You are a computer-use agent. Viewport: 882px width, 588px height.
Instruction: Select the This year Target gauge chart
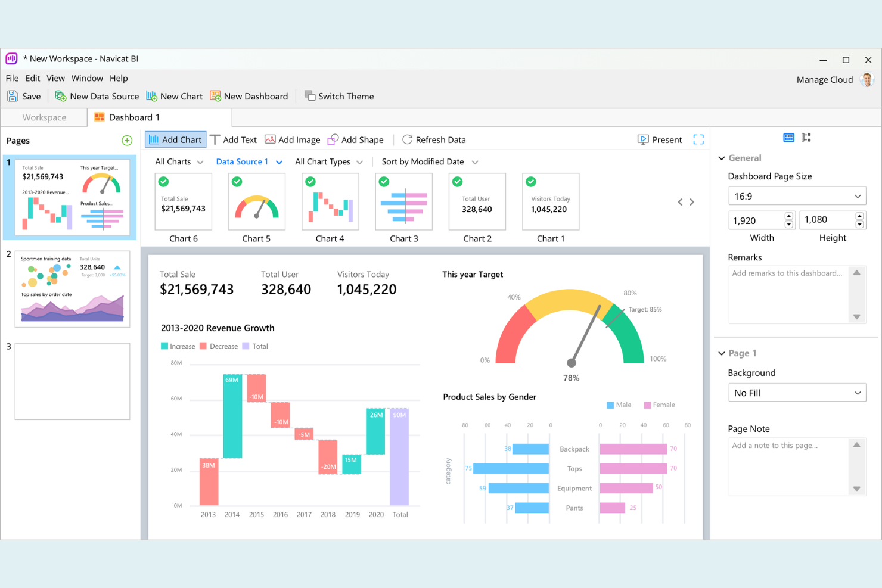tap(571, 326)
